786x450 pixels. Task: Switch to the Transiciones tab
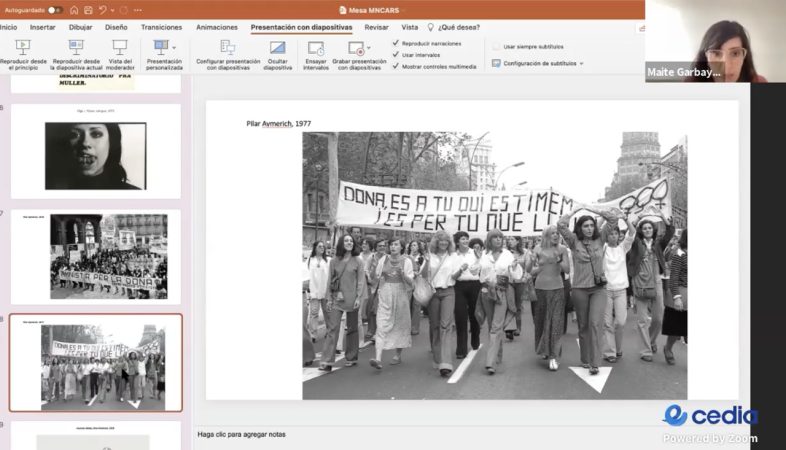click(161, 27)
